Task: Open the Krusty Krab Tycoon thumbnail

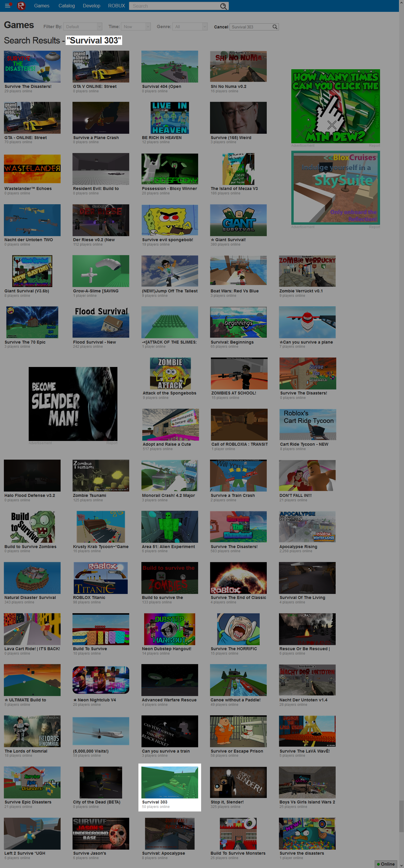Action: [x=101, y=527]
